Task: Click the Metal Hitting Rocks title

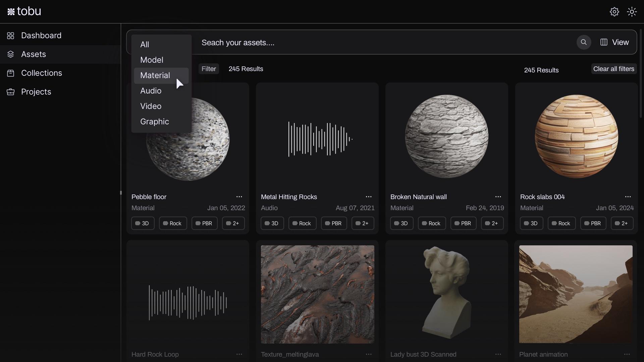Action: 289,197
